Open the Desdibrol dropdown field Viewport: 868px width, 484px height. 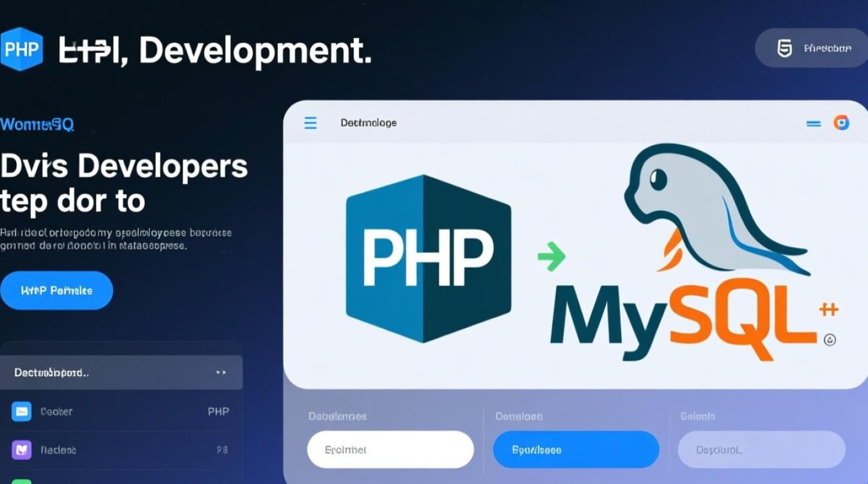[760, 450]
